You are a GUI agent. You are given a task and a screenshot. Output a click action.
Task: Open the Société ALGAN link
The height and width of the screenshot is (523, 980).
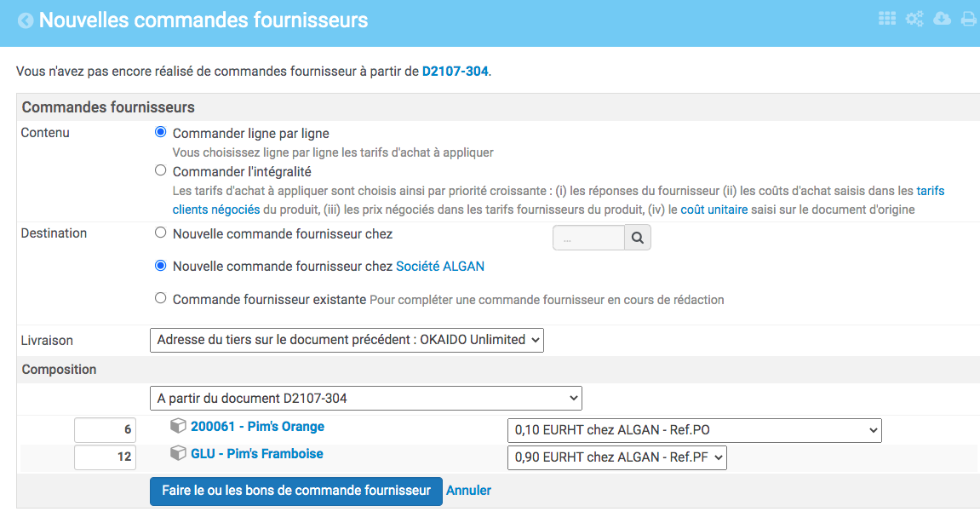442,266
